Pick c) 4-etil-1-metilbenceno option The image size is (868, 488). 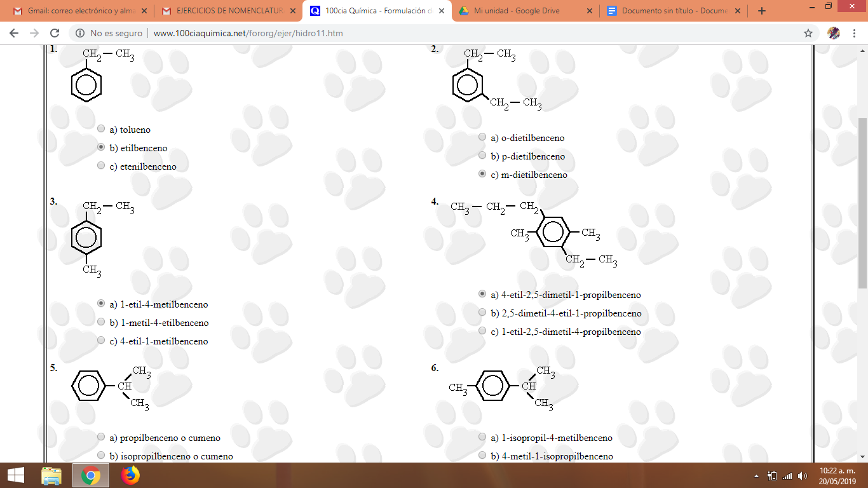click(101, 340)
